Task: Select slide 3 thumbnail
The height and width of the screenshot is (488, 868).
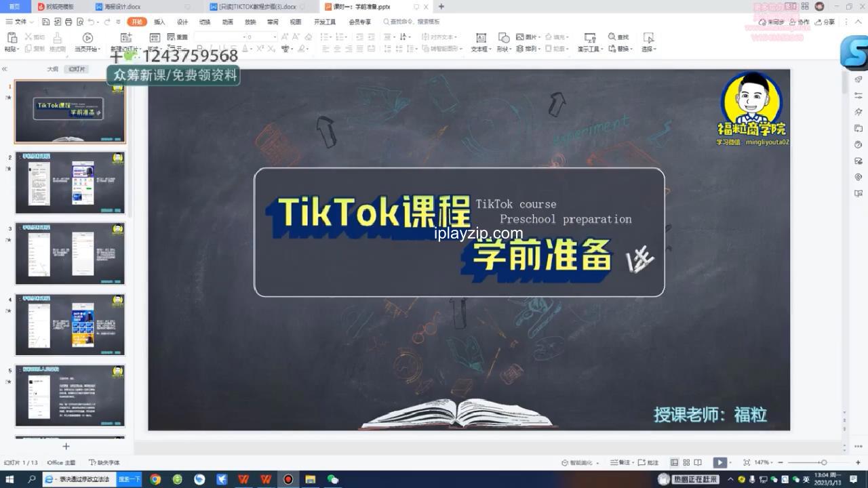Action: pos(70,253)
